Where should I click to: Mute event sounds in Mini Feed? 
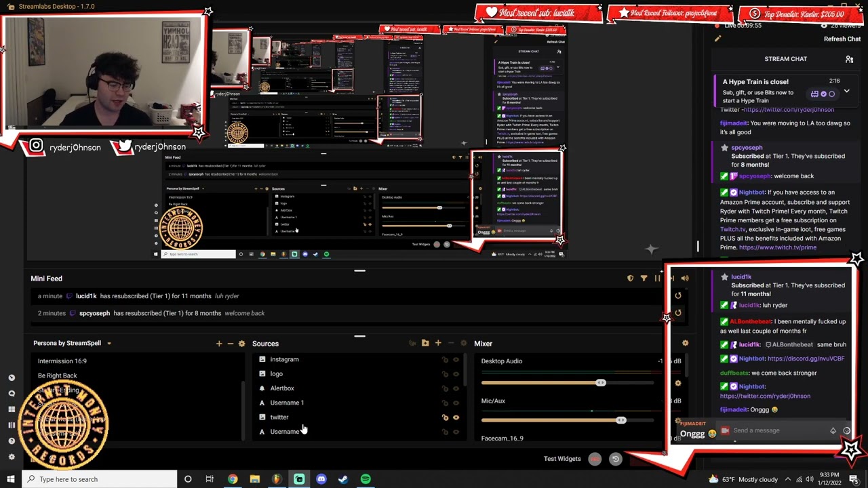click(684, 279)
